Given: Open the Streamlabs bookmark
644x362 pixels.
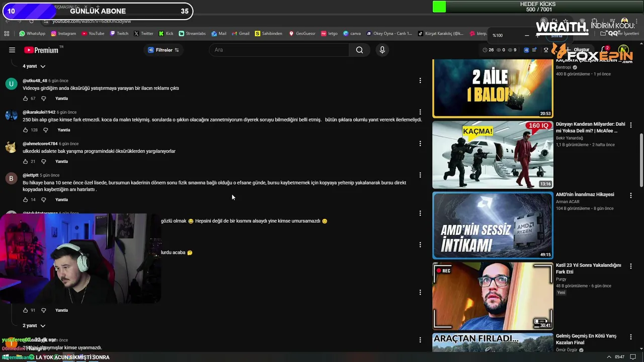Looking at the screenshot, I should pos(192,34).
